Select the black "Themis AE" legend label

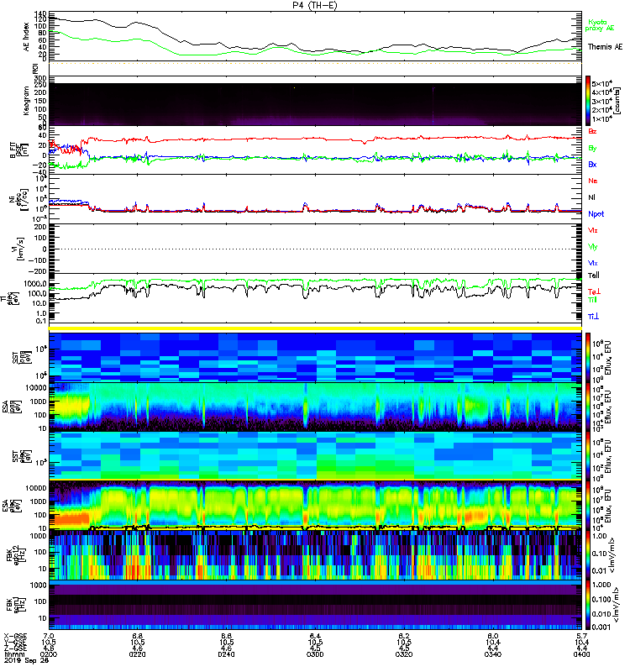(x=605, y=47)
